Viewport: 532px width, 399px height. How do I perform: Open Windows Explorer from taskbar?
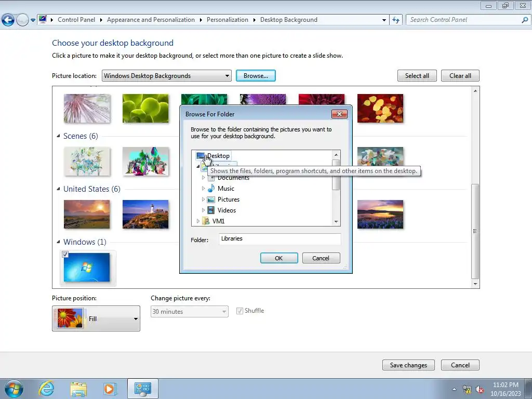coord(78,389)
